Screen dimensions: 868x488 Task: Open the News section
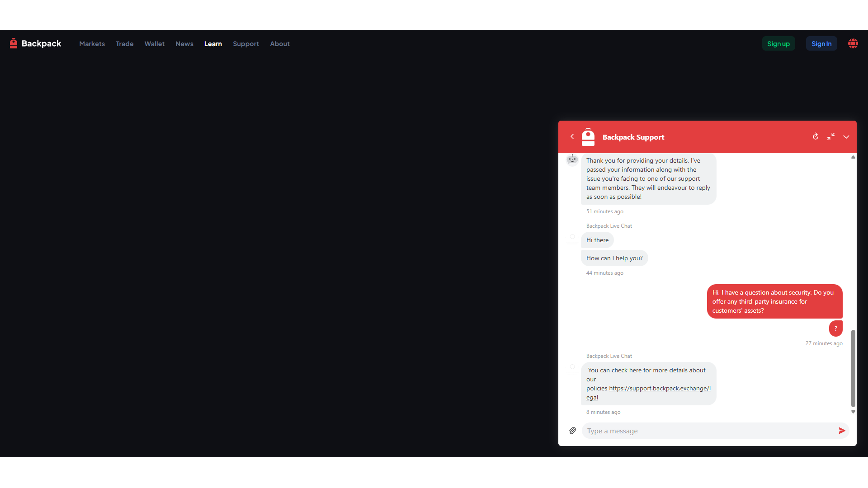184,44
